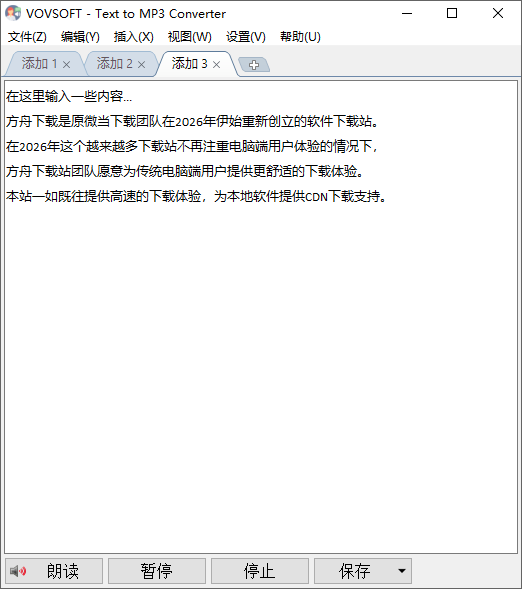
Task: Click the line starting 在2026年这个越来越多
Action: tap(192, 146)
